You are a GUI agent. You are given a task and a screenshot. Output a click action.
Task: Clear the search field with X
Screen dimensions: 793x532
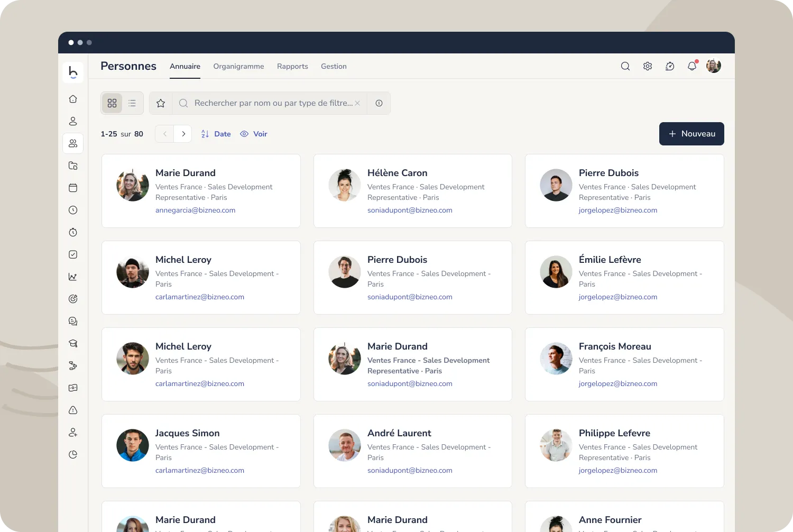[x=357, y=103]
